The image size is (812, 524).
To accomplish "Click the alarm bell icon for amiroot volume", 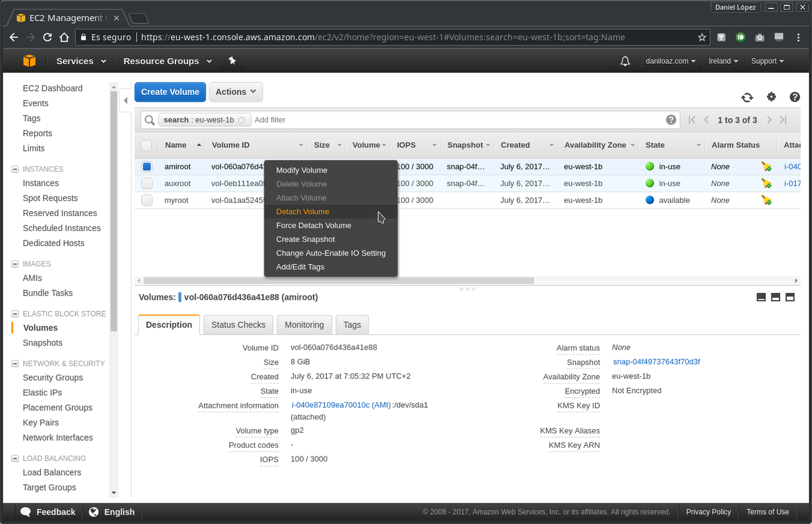I will tap(766, 167).
